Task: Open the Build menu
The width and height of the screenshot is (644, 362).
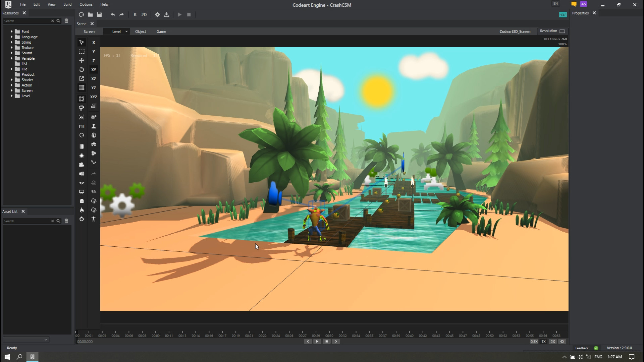Action: pos(67,4)
